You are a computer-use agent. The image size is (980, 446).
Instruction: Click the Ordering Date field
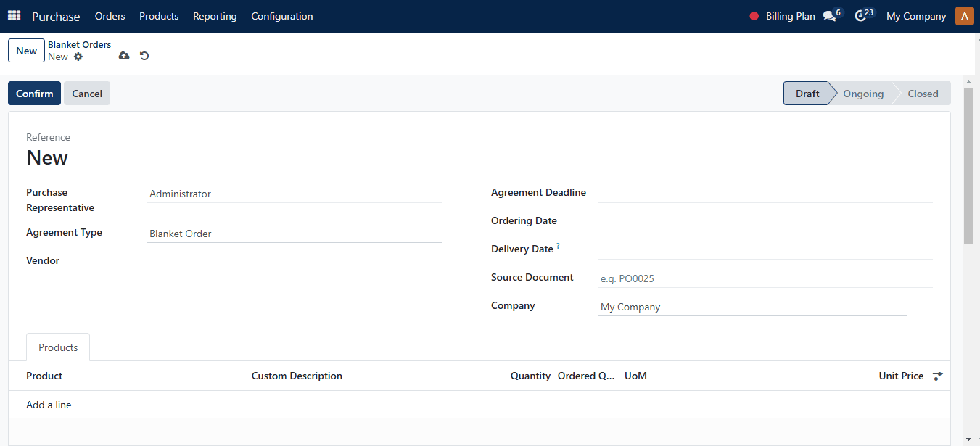765,221
